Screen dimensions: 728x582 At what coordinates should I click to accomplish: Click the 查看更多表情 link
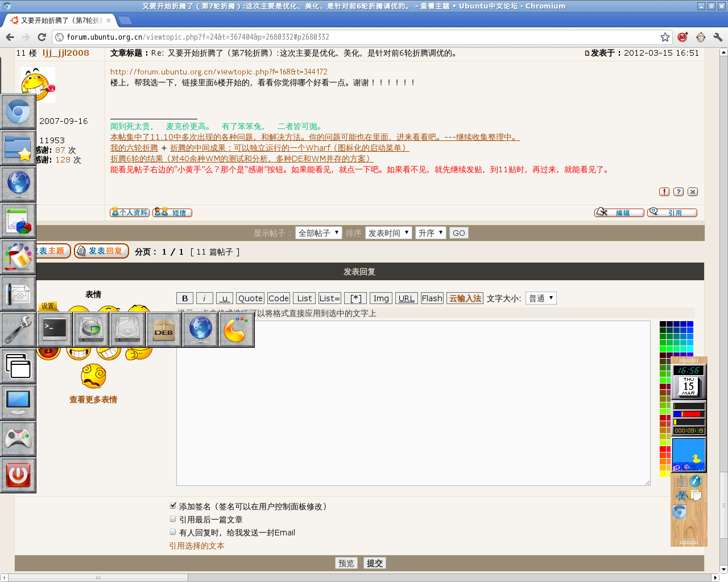click(93, 400)
